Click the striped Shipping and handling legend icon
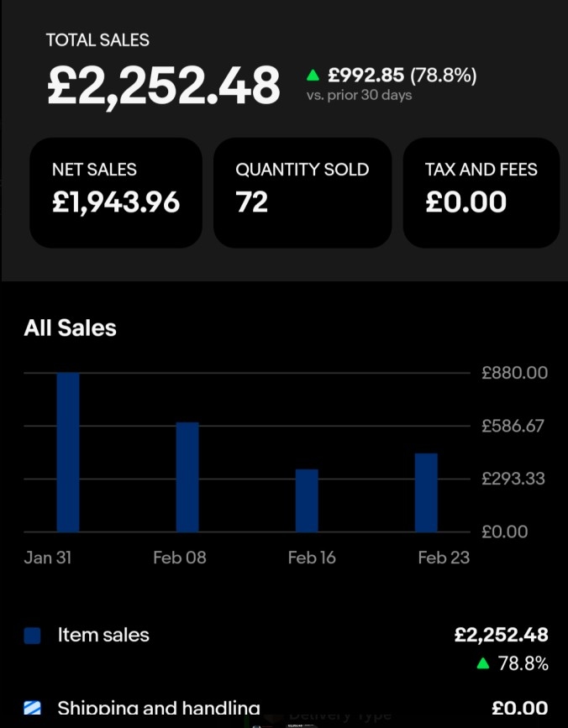Viewport: 568px width, 728px height. (32, 707)
